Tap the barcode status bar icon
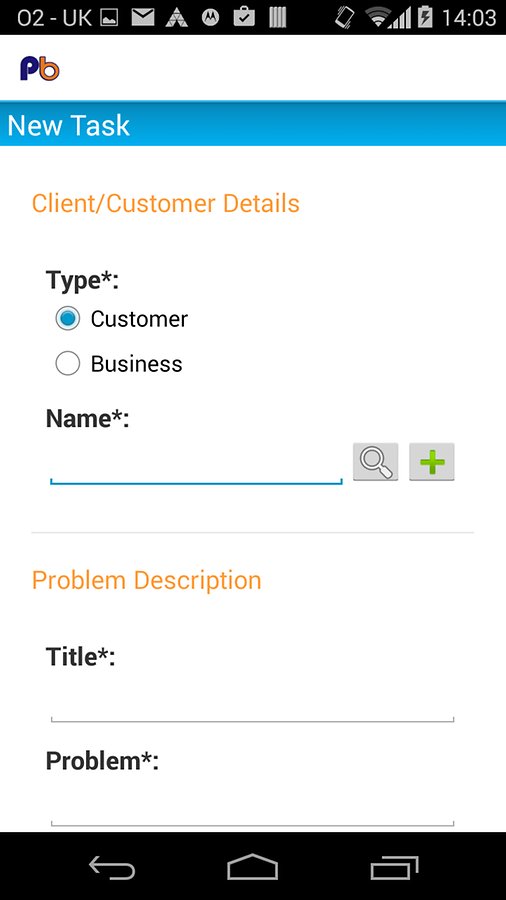Screen dimensions: 506x900 (x=278, y=17)
